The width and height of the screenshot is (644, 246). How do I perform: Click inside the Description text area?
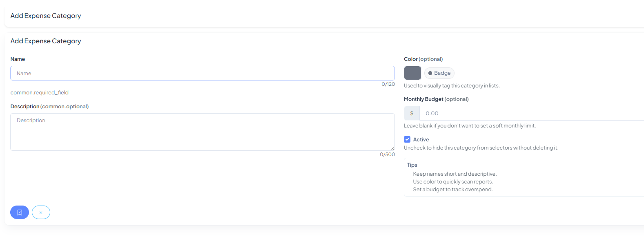click(202, 132)
